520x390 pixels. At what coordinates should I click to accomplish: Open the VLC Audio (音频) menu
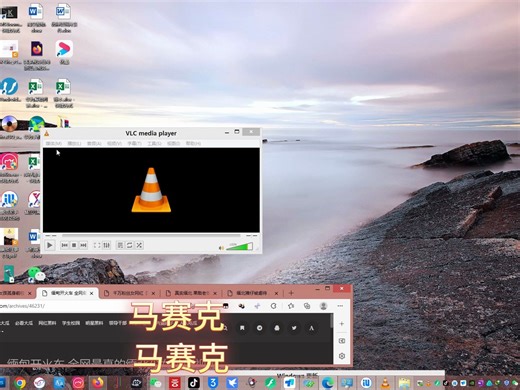click(94, 143)
